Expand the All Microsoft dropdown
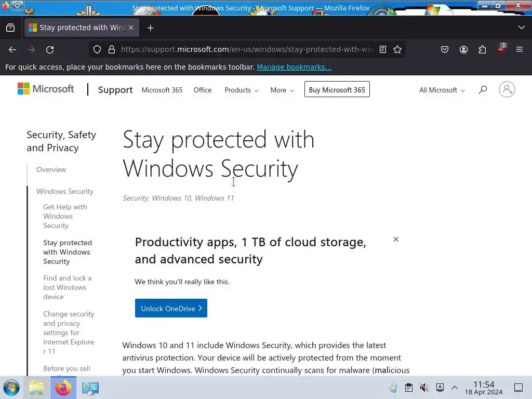 (x=442, y=90)
